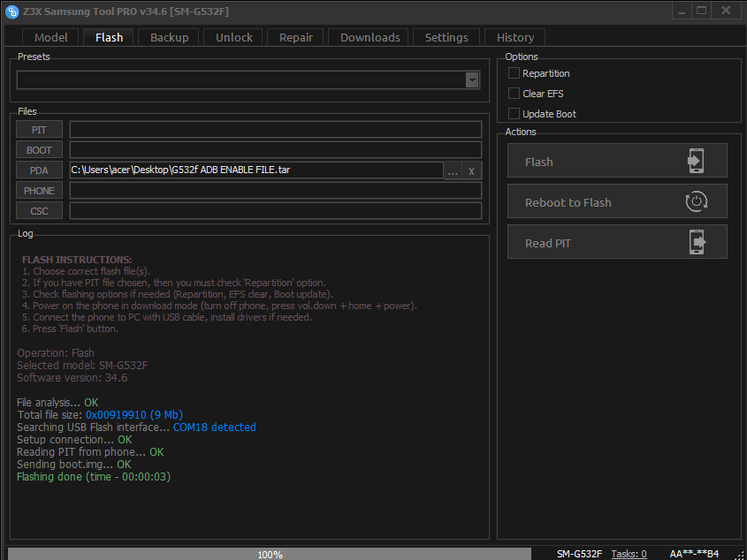
Task: Switch to the Model tab
Action: [x=51, y=37]
